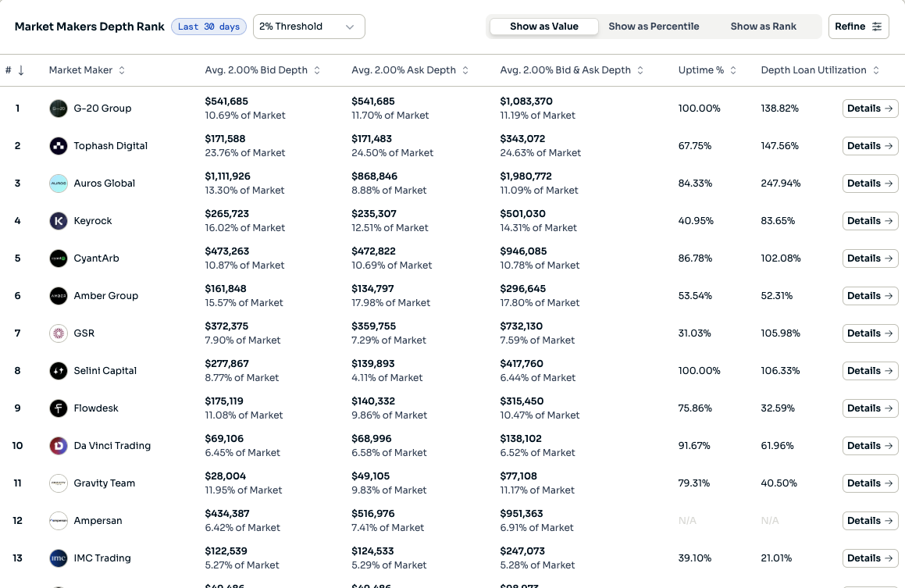Click the Tophash Digital name

coord(110,146)
